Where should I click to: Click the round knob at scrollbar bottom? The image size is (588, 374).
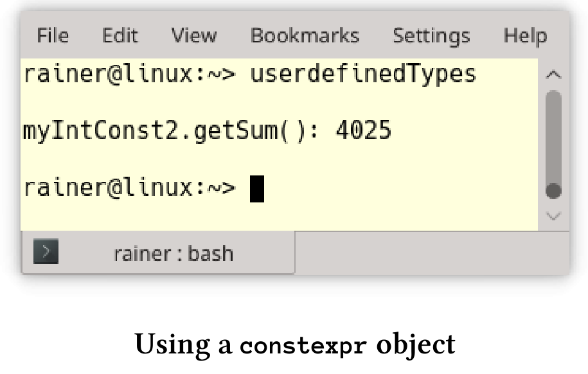coord(553,191)
